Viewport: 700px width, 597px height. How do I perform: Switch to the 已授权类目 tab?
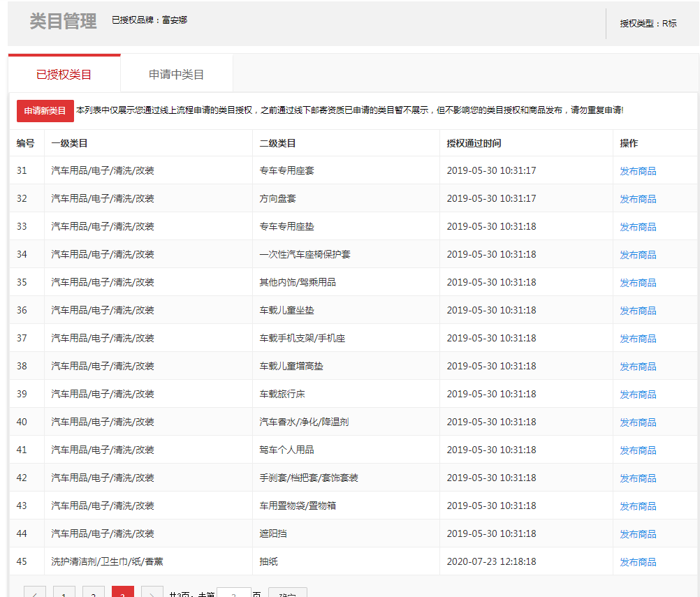pos(64,74)
